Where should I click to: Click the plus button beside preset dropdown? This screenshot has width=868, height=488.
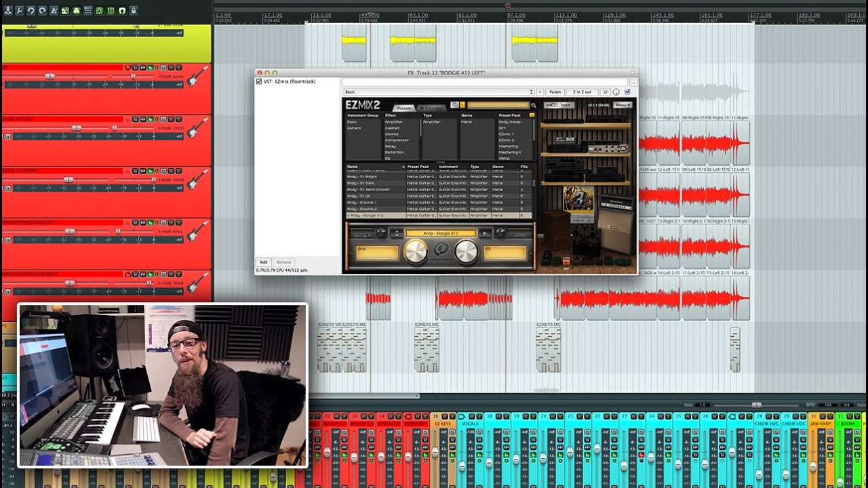(540, 91)
